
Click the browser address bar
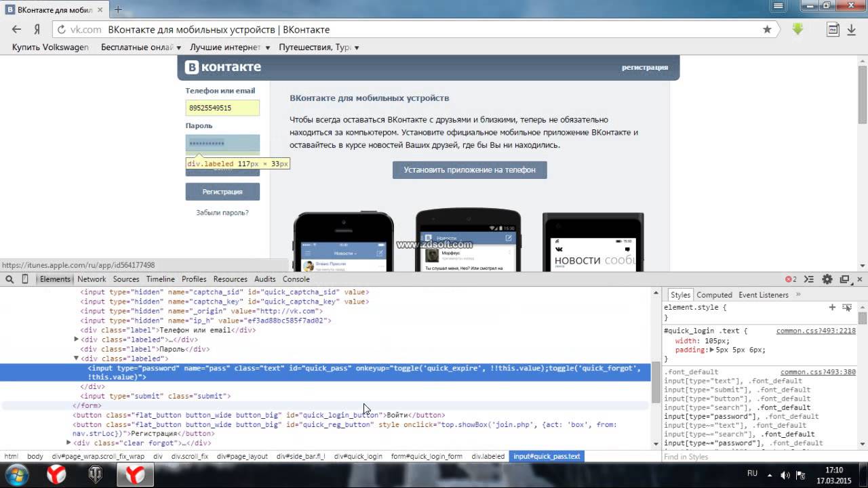(415, 30)
